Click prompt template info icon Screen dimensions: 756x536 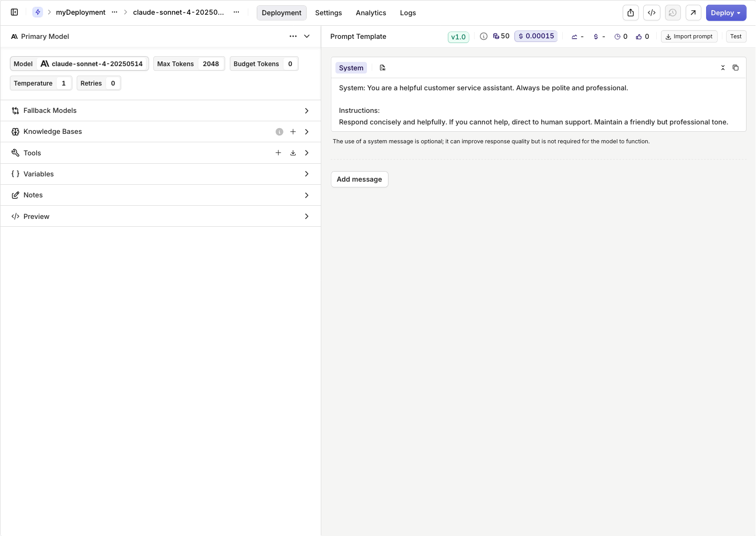click(x=484, y=36)
